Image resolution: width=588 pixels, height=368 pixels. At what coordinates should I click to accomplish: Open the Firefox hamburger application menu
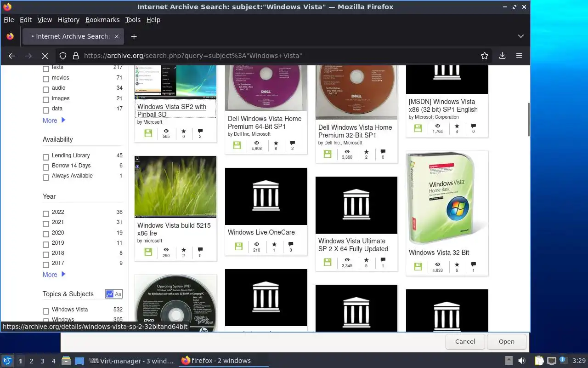(519, 56)
